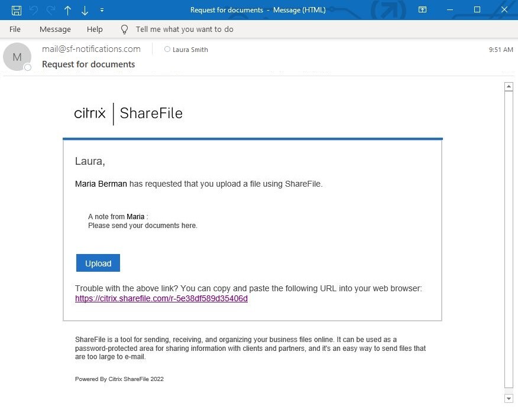Click the lightbulb Tell me icon

[x=124, y=29]
